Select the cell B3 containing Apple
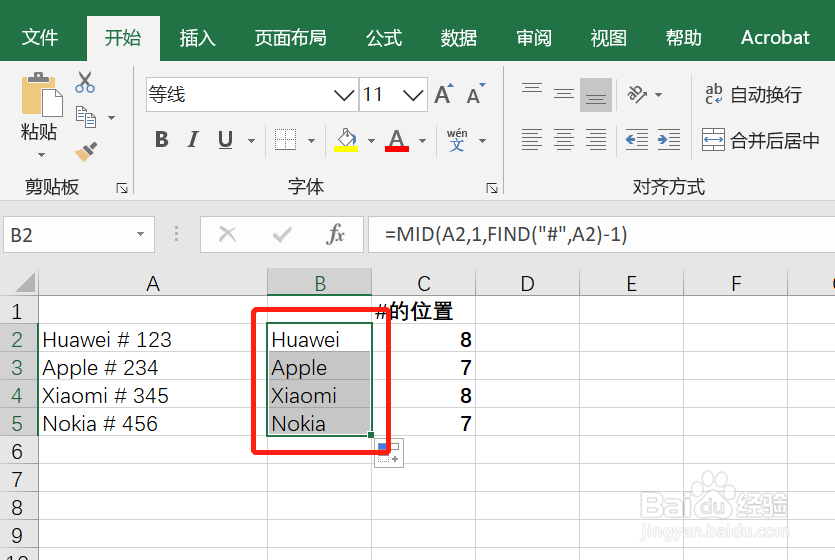835x560 pixels. coord(319,367)
